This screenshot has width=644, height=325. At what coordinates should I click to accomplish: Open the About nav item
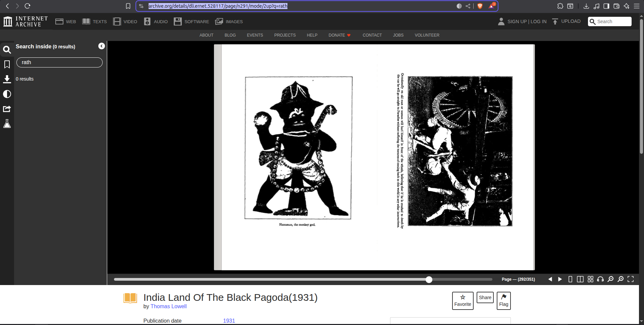tap(206, 35)
